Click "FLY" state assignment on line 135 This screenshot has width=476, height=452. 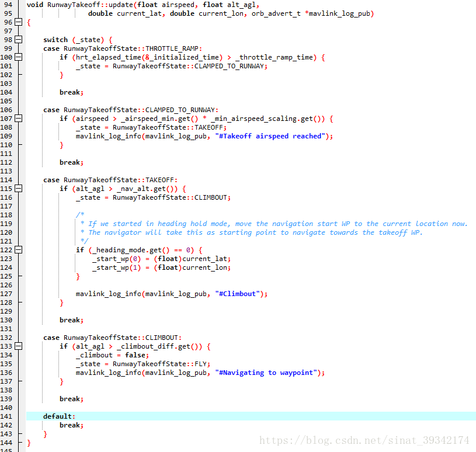[x=200, y=364]
